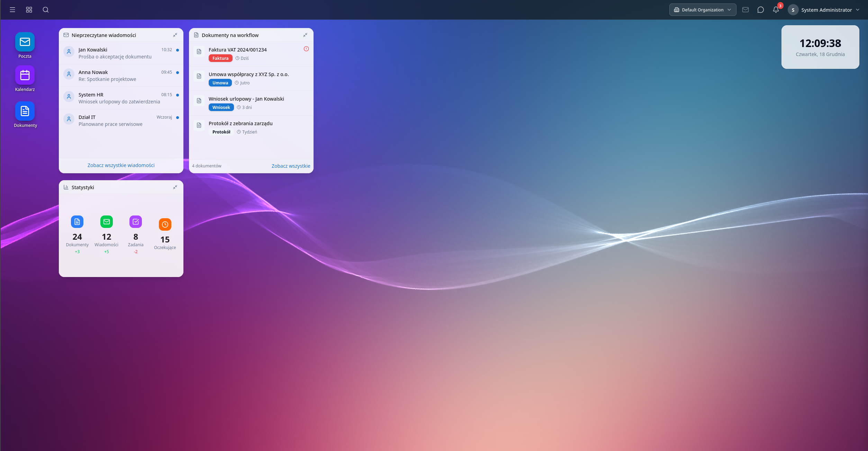Click the Zobacz wszystkie documents link

291,166
